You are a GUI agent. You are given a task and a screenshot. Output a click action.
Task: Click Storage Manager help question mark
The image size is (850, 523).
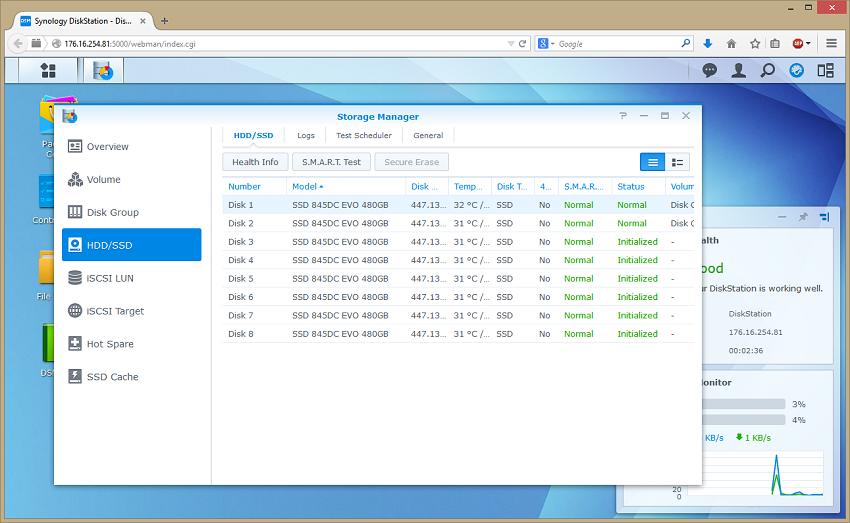(623, 115)
